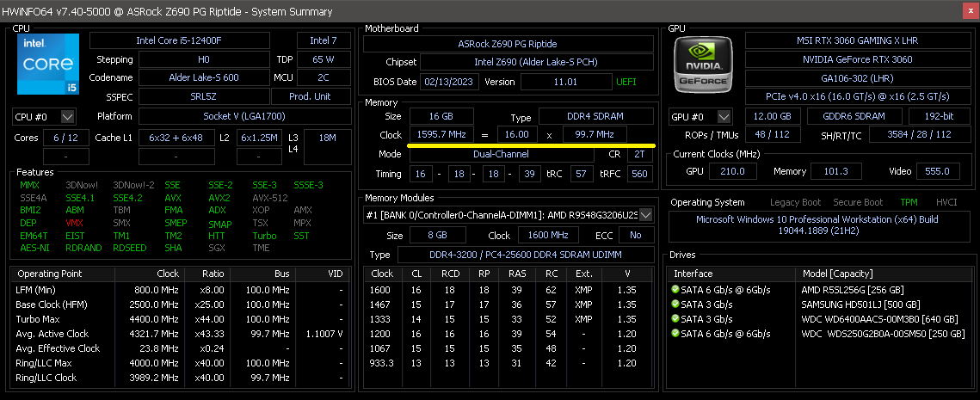Image resolution: width=980 pixels, height=400 pixels.
Task: Click the ASRock Z690 PG Riptide motherboard field
Action: tap(508, 44)
